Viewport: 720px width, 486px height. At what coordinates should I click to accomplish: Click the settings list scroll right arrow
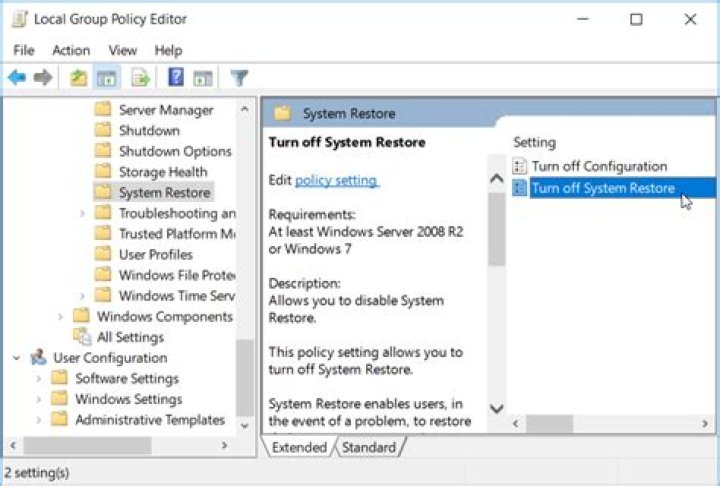(x=705, y=423)
